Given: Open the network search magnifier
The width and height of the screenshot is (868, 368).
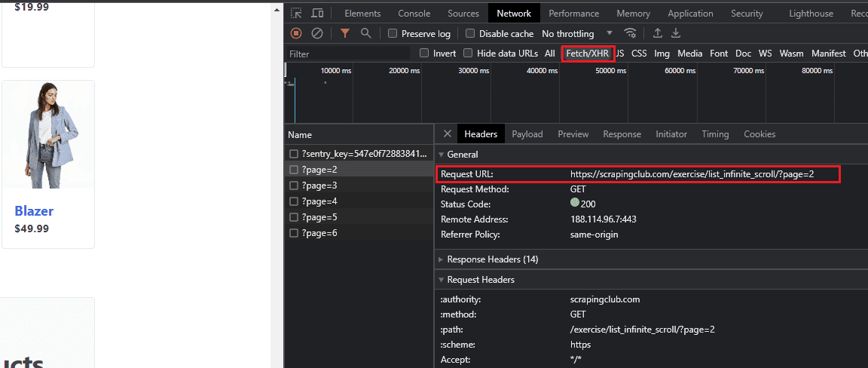Looking at the screenshot, I should click(x=365, y=33).
